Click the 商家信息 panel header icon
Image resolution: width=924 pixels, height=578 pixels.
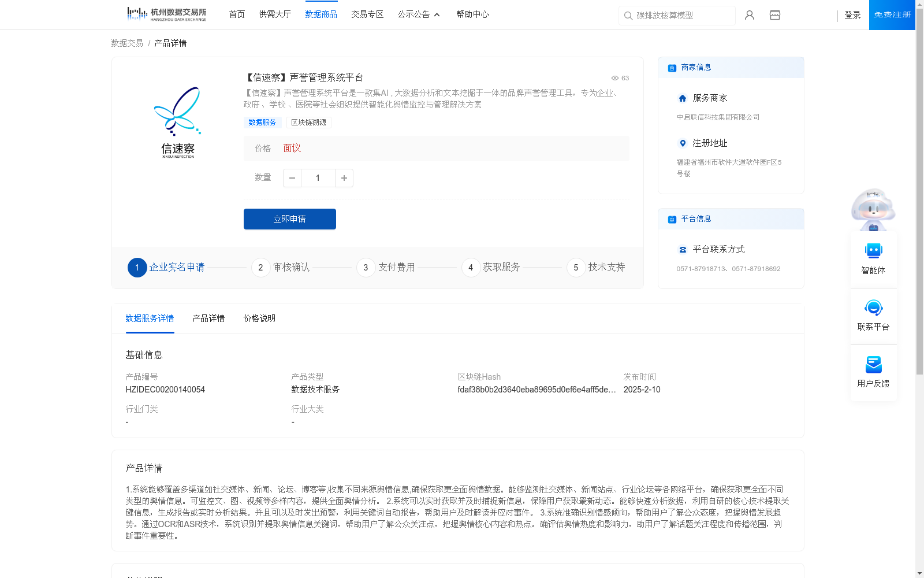click(672, 68)
